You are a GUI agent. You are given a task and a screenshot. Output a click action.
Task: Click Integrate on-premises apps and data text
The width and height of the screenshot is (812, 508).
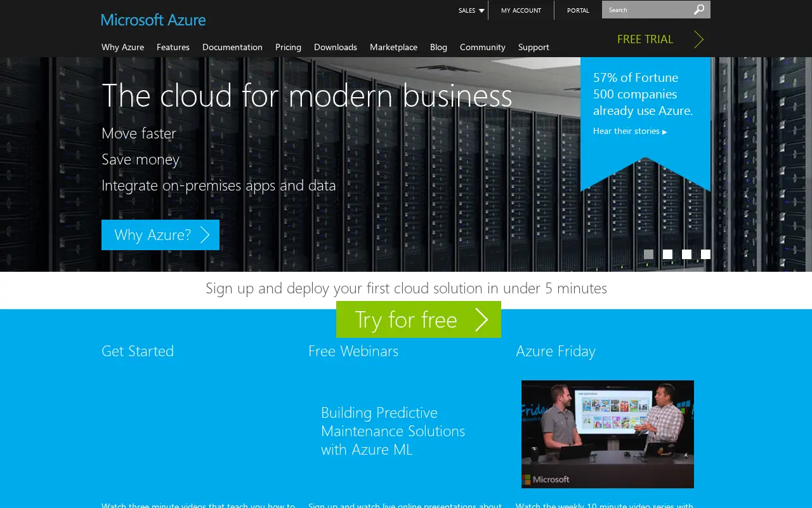[x=219, y=185]
